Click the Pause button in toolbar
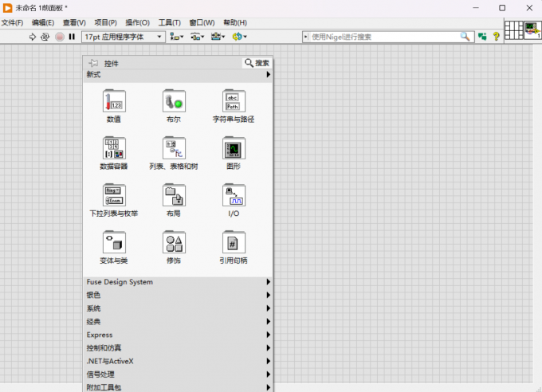The width and height of the screenshot is (542, 392). click(x=72, y=37)
